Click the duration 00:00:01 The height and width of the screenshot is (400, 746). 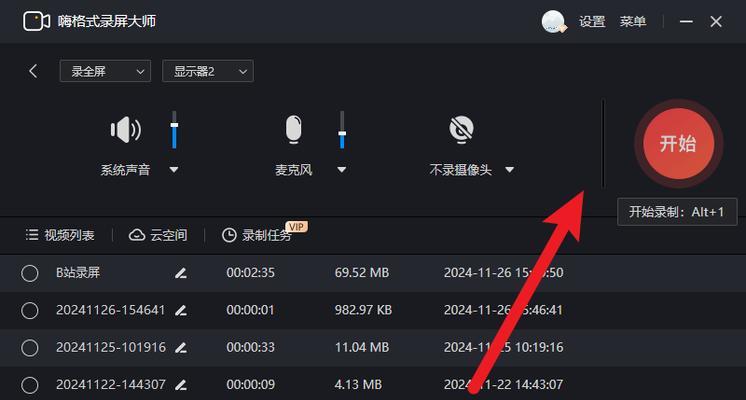[x=251, y=310]
